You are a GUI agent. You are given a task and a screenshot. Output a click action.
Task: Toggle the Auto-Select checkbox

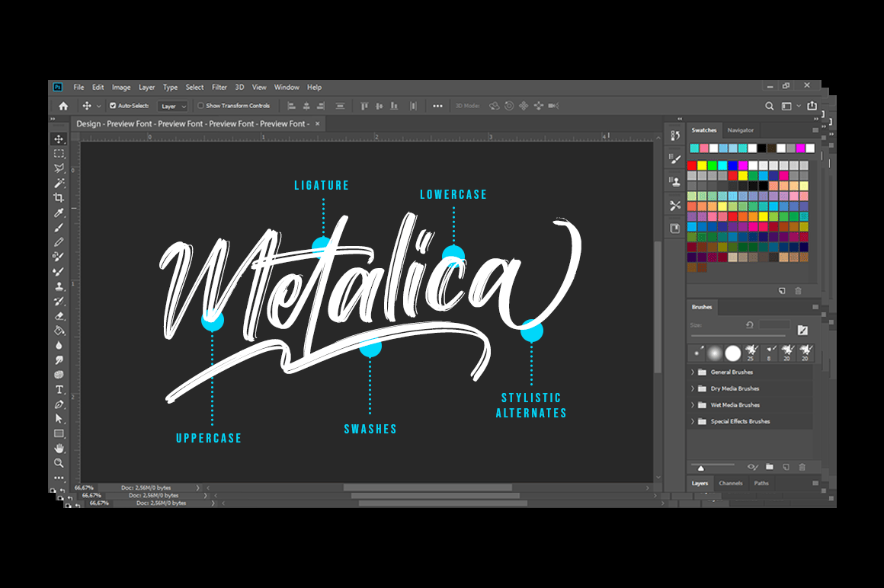click(113, 106)
